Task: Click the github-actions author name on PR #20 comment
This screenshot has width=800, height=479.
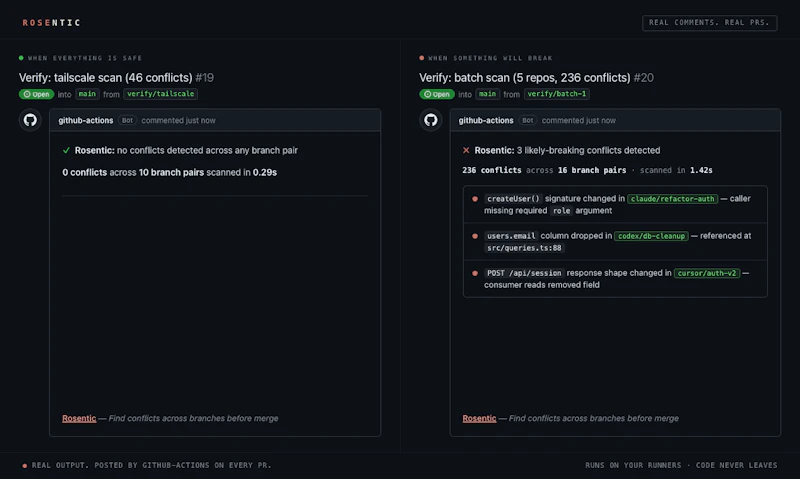Action: (486, 120)
